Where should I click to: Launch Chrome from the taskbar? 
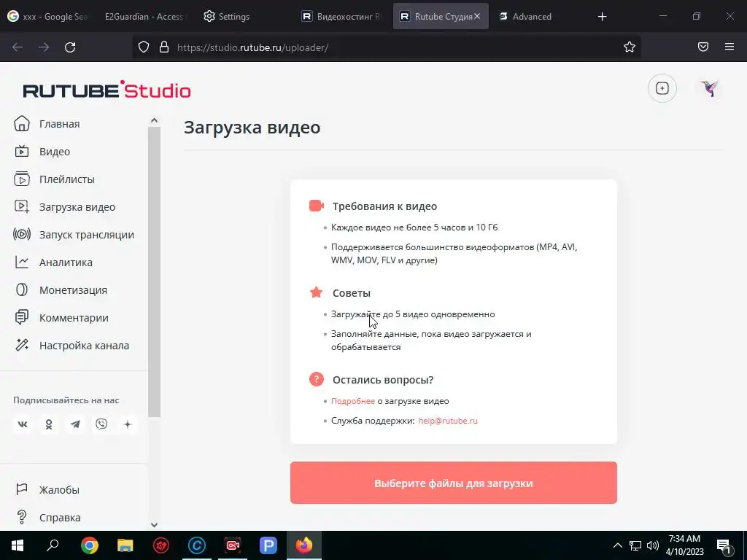click(90, 545)
